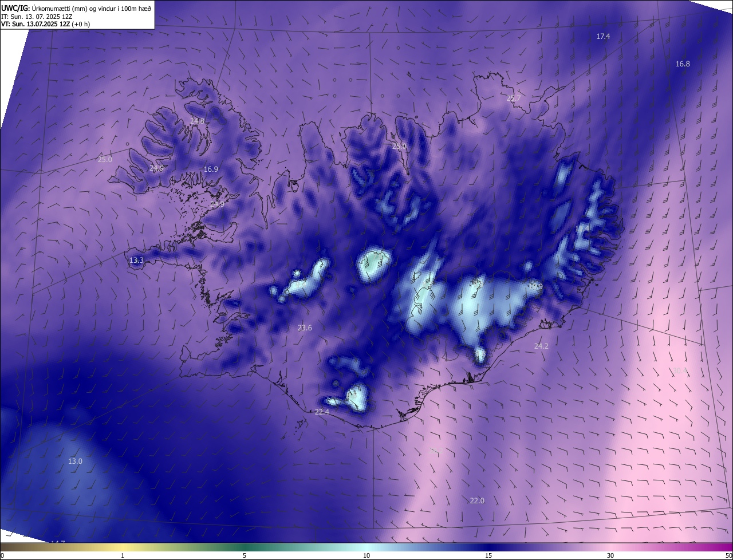The image size is (733, 560).
Task: Click the color scale tick labeled 1
Action: coord(123,555)
